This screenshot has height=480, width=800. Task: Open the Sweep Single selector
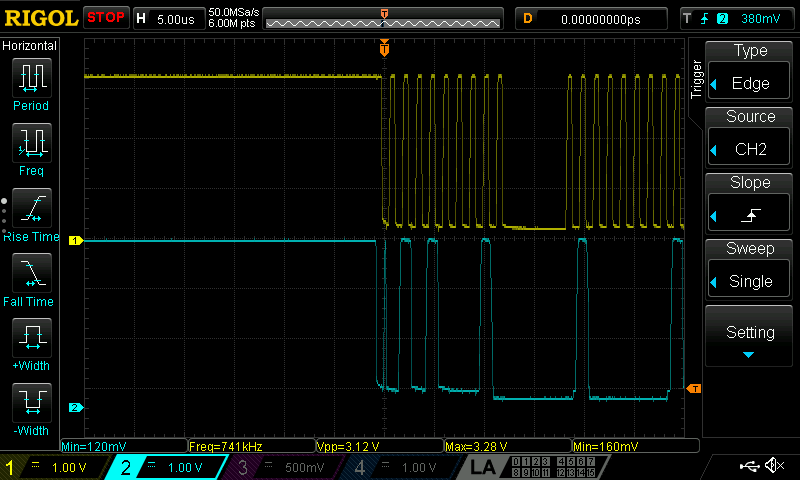coord(748,269)
